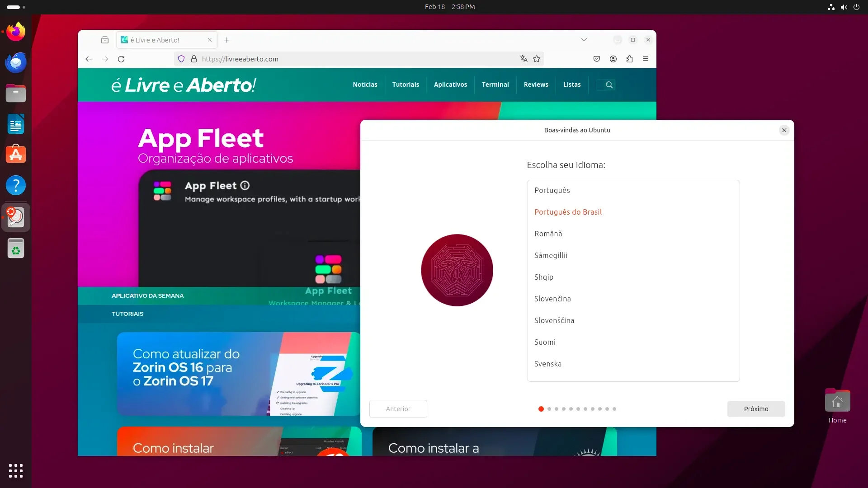Select Shqip in the language list
The height and width of the screenshot is (488, 868).
[x=633, y=277]
